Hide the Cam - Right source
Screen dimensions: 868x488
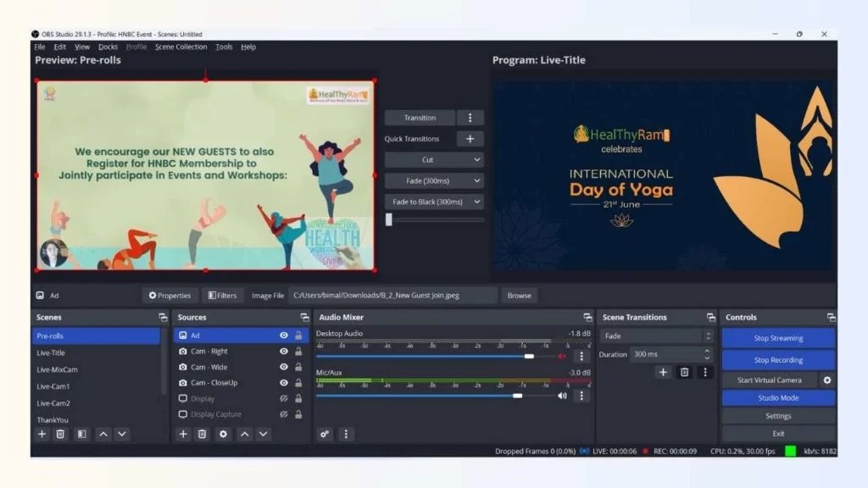click(283, 352)
